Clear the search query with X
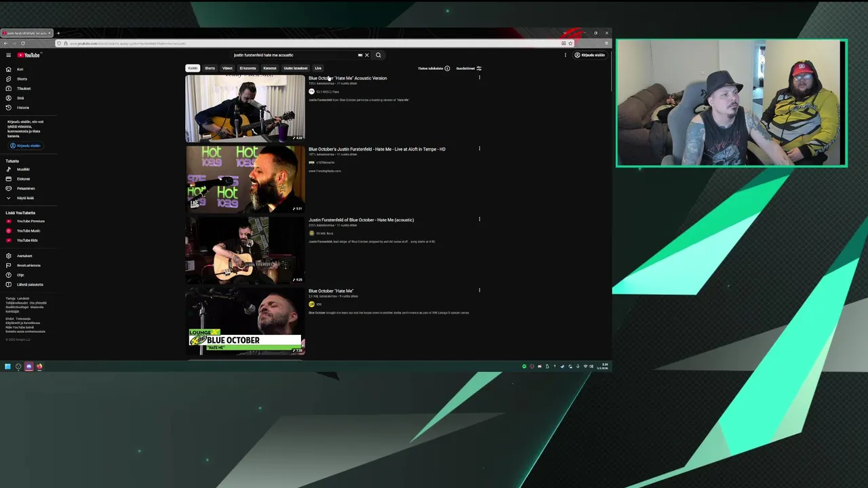This screenshot has width=868, height=488. coord(367,55)
